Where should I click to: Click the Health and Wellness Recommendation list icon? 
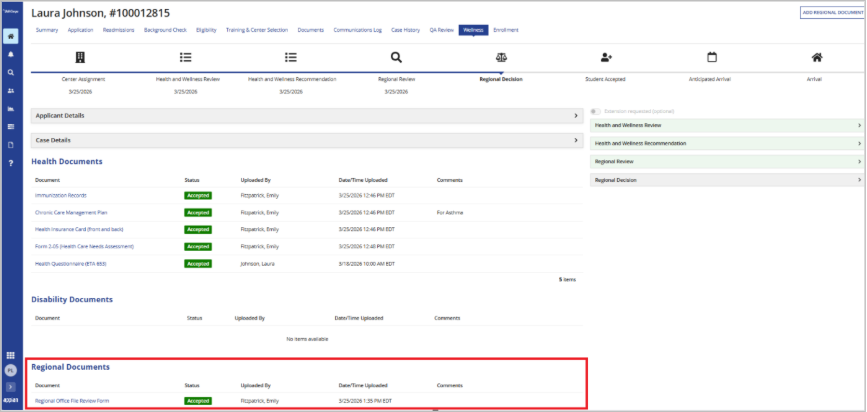coord(291,58)
